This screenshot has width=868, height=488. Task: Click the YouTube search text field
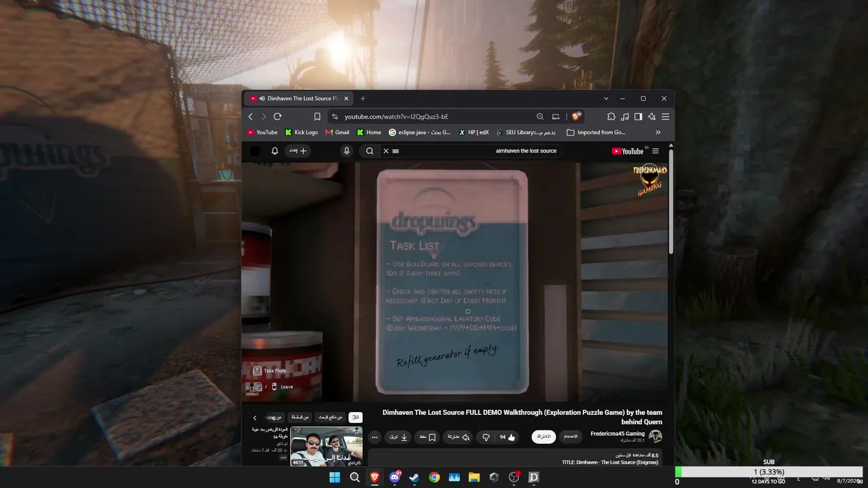(475, 151)
